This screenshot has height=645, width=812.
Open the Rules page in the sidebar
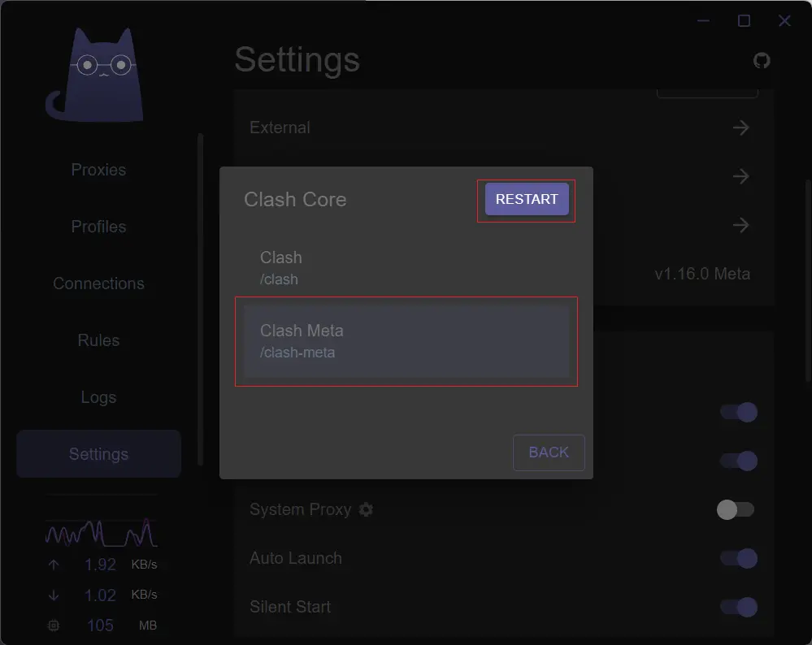pos(98,340)
